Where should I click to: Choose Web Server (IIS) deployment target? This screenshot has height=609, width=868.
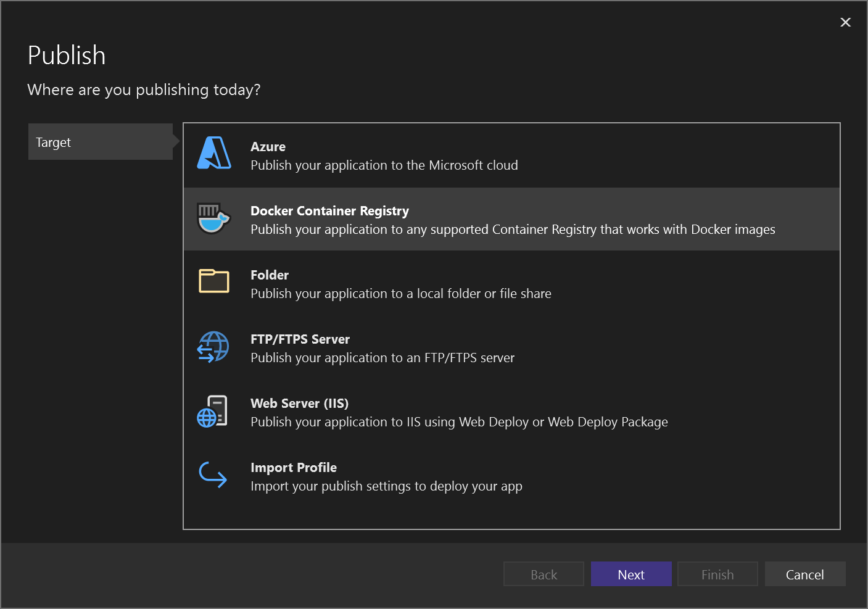coord(432,412)
